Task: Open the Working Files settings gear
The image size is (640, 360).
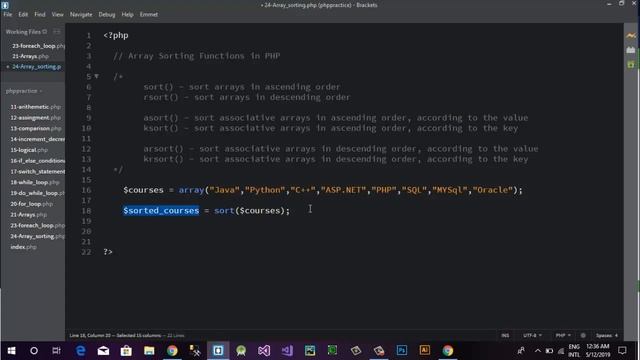Action: click(x=44, y=32)
